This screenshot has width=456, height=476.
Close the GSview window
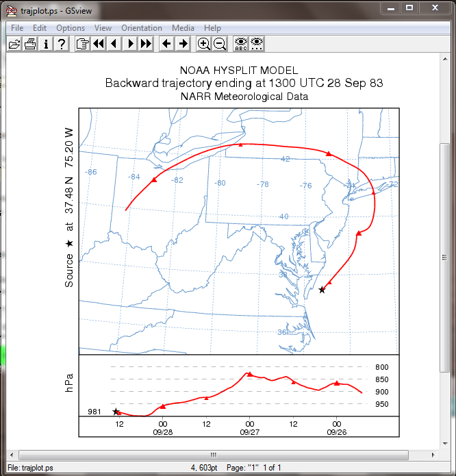[x=435, y=8]
